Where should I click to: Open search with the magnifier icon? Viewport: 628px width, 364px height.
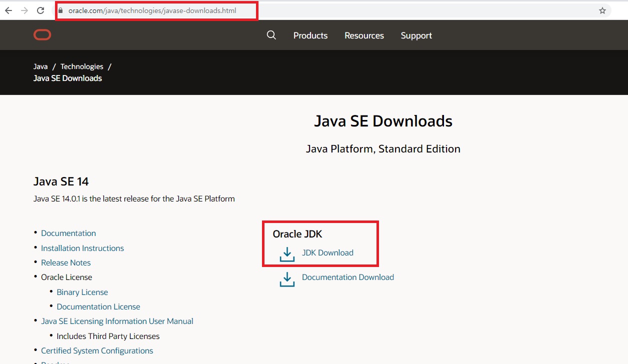[271, 35]
